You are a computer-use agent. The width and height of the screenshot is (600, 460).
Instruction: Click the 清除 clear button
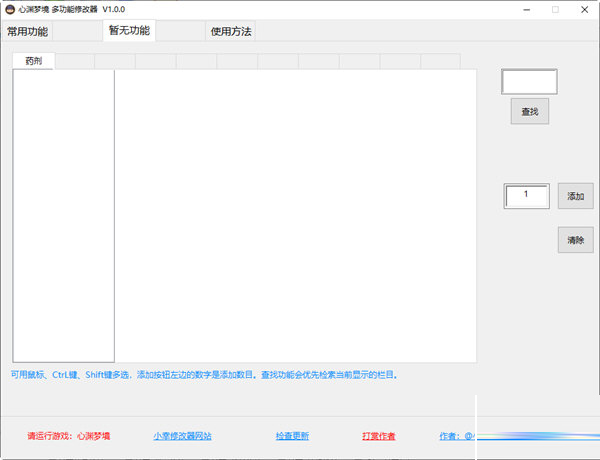coord(576,240)
